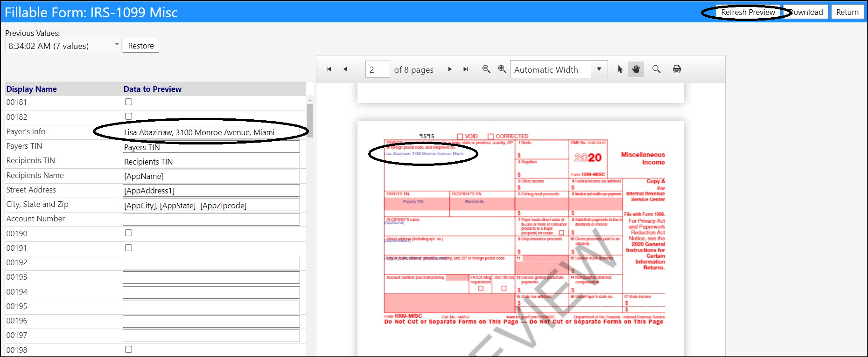Enable the 00198 checkbox

pyautogui.click(x=129, y=349)
